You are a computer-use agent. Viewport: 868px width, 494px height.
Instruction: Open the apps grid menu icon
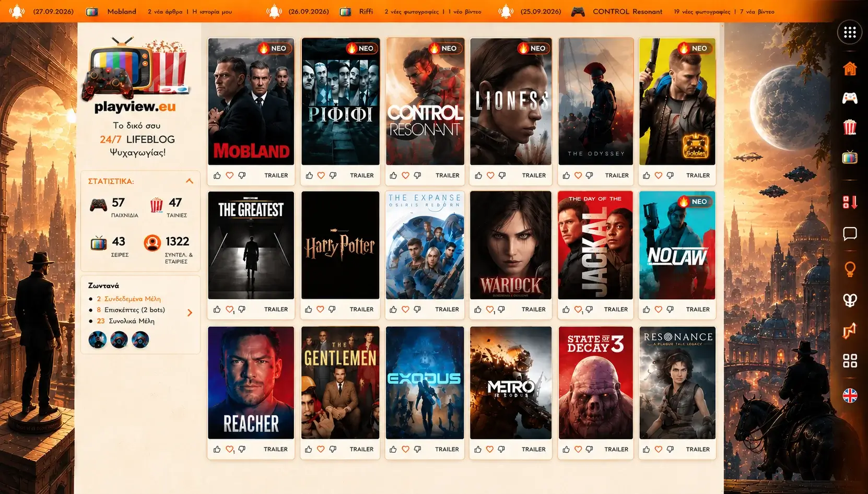coord(850,32)
